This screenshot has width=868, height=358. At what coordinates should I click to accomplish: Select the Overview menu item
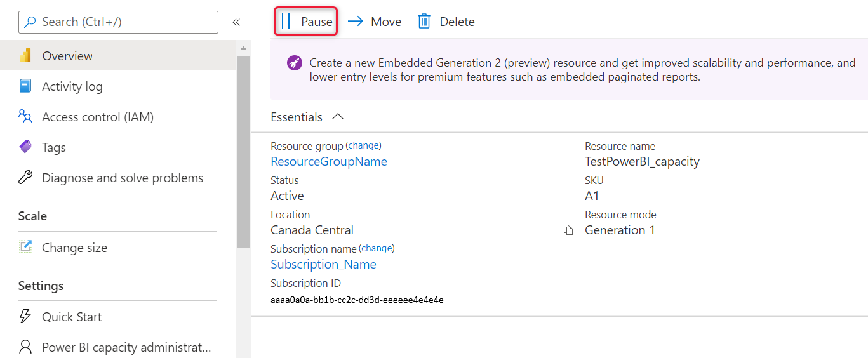pos(67,56)
